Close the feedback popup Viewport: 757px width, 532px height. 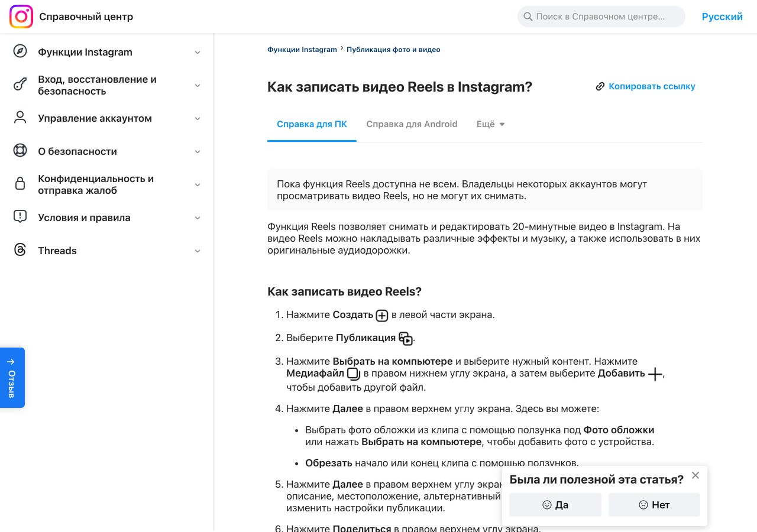[695, 475]
